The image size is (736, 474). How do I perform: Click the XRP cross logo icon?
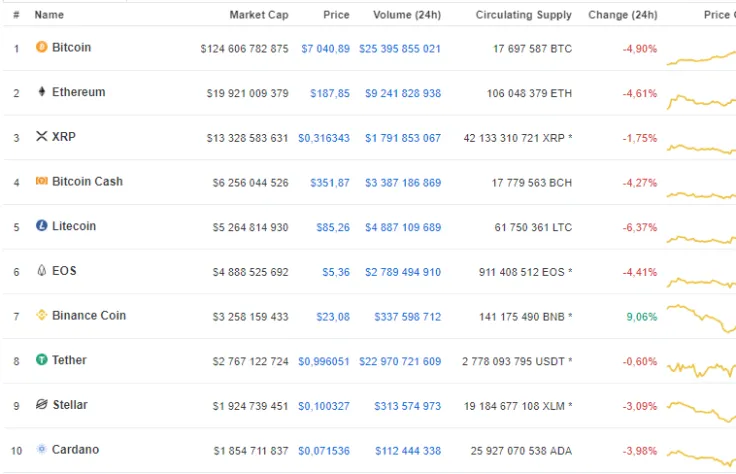tap(42, 136)
